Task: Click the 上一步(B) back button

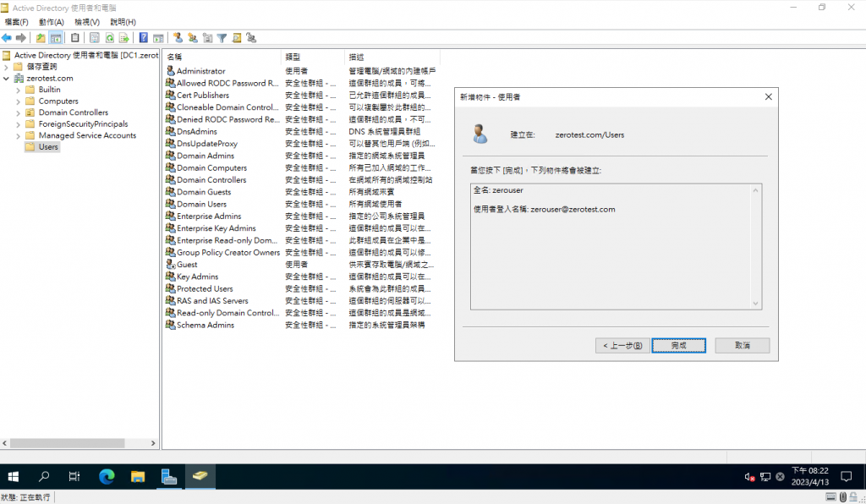Action: pos(622,346)
